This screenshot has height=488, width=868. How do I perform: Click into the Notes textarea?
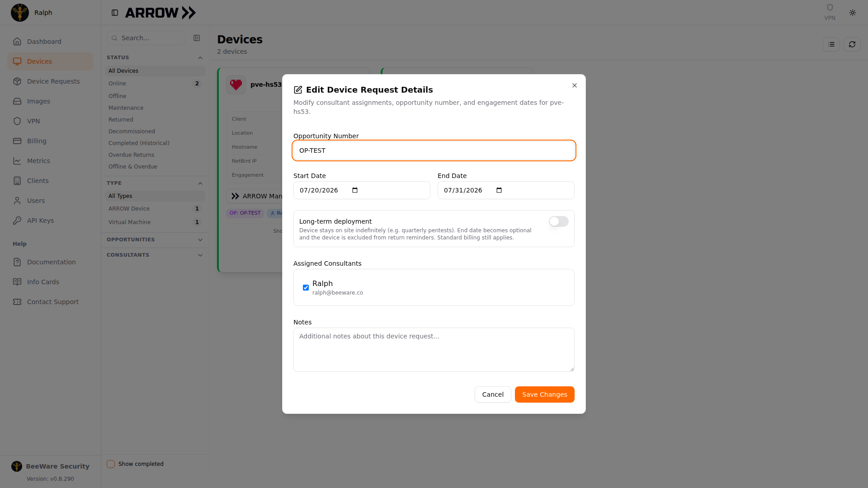(x=434, y=350)
